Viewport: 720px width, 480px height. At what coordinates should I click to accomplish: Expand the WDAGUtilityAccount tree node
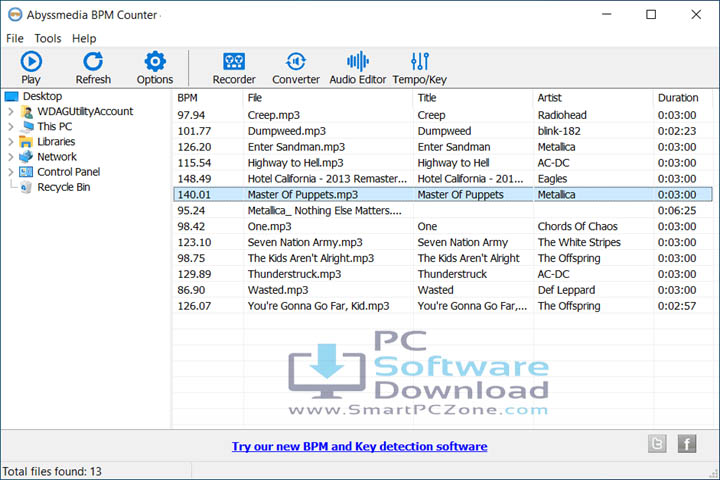tap(11, 112)
